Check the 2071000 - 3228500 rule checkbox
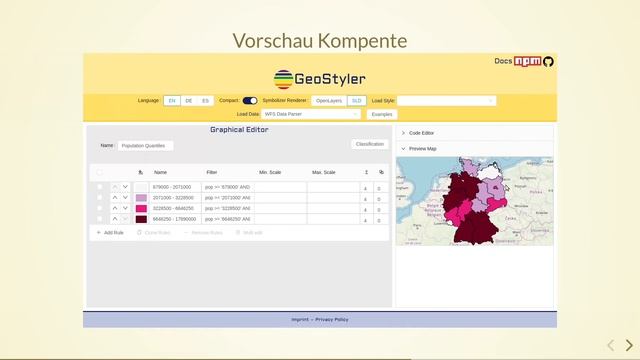 [x=99, y=198]
